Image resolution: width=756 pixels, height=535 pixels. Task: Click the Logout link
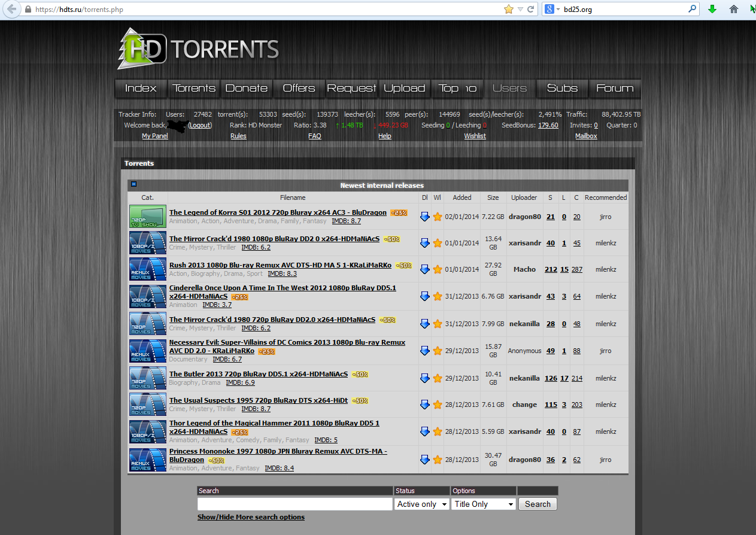(200, 125)
